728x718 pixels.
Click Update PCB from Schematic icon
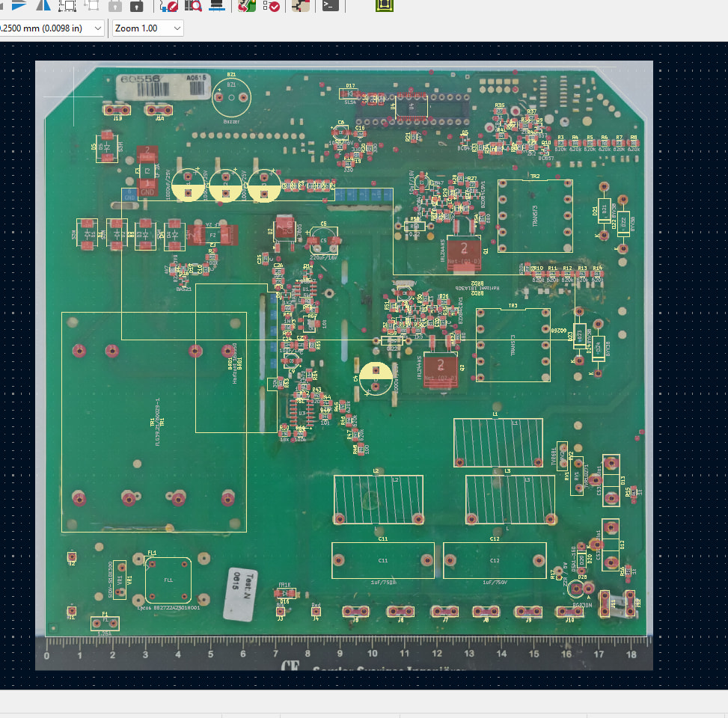pos(247,5)
